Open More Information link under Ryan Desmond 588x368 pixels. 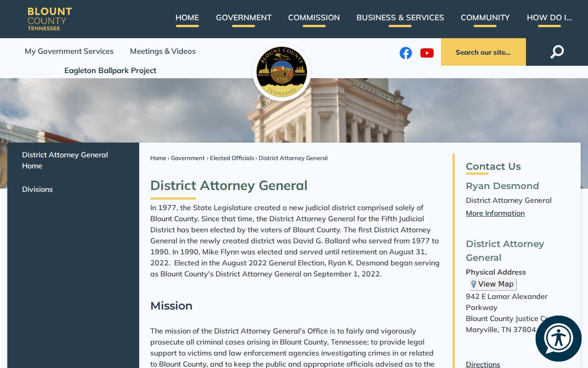pos(495,213)
